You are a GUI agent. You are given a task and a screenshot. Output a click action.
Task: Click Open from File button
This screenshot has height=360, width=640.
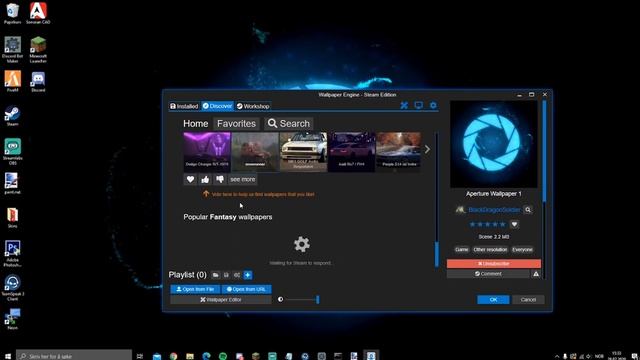pos(195,289)
